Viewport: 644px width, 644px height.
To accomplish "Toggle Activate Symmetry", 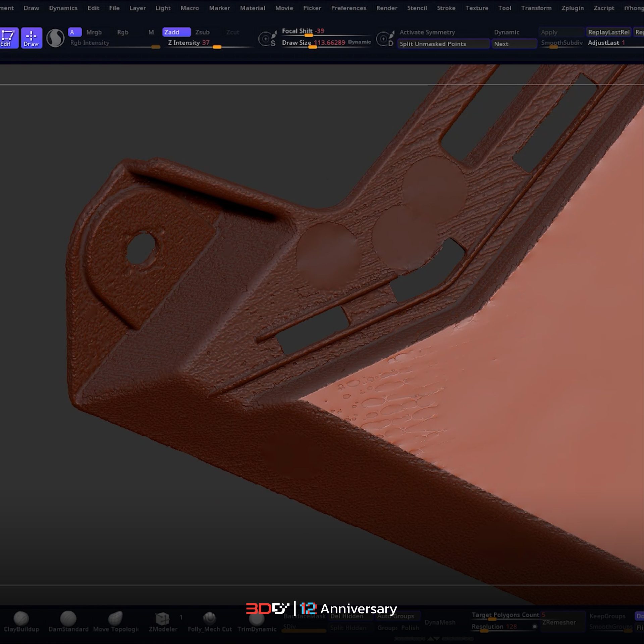I will click(427, 32).
